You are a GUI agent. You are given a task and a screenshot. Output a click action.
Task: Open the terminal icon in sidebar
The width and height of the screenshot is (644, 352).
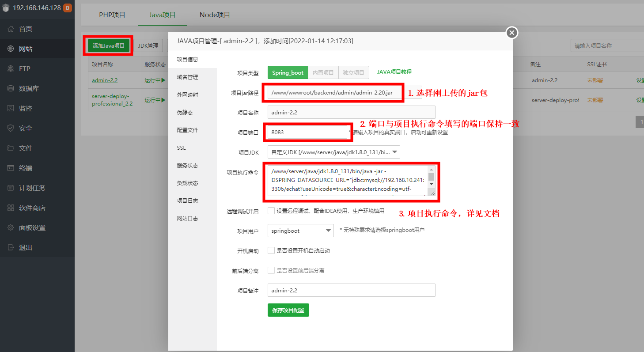11,168
